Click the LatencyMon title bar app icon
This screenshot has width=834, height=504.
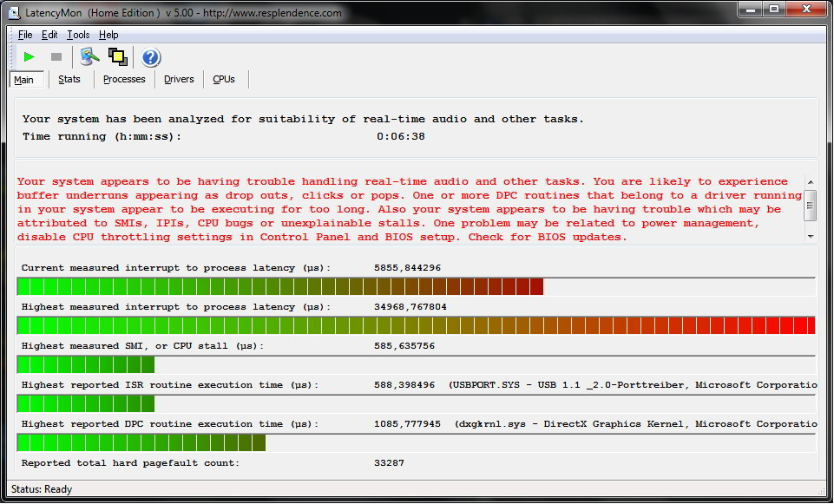[14, 12]
